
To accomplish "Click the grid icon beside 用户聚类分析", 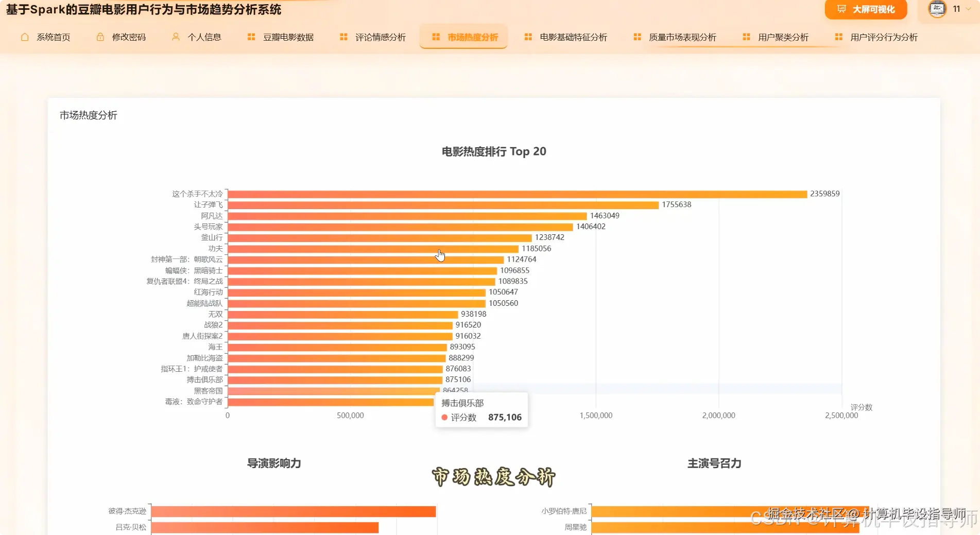I will 746,37.
